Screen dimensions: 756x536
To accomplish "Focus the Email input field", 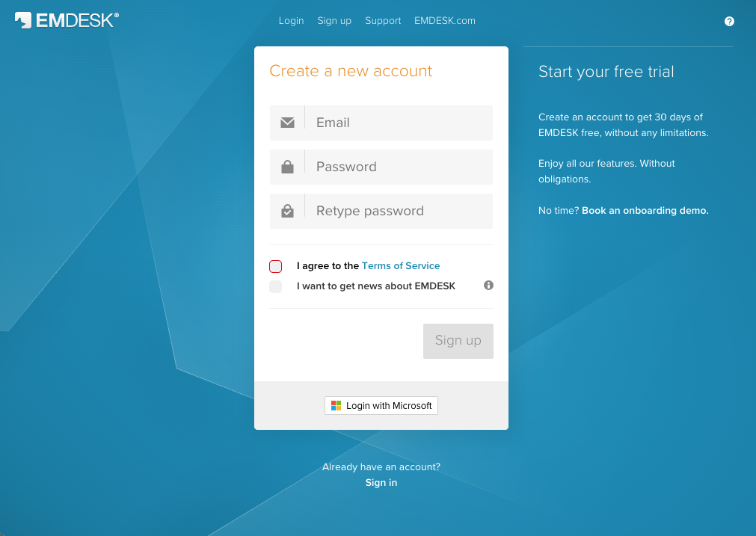I will (381, 123).
